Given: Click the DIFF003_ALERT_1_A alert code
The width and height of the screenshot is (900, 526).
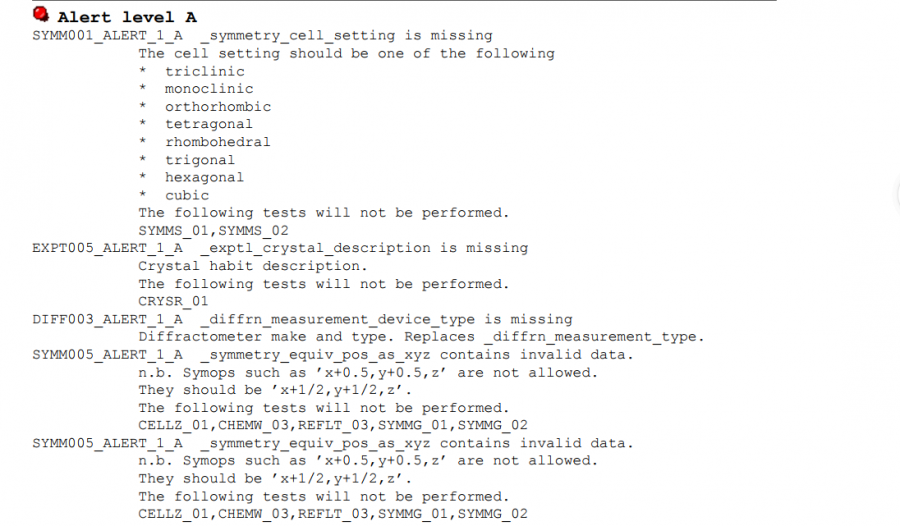Looking at the screenshot, I should point(107,320).
